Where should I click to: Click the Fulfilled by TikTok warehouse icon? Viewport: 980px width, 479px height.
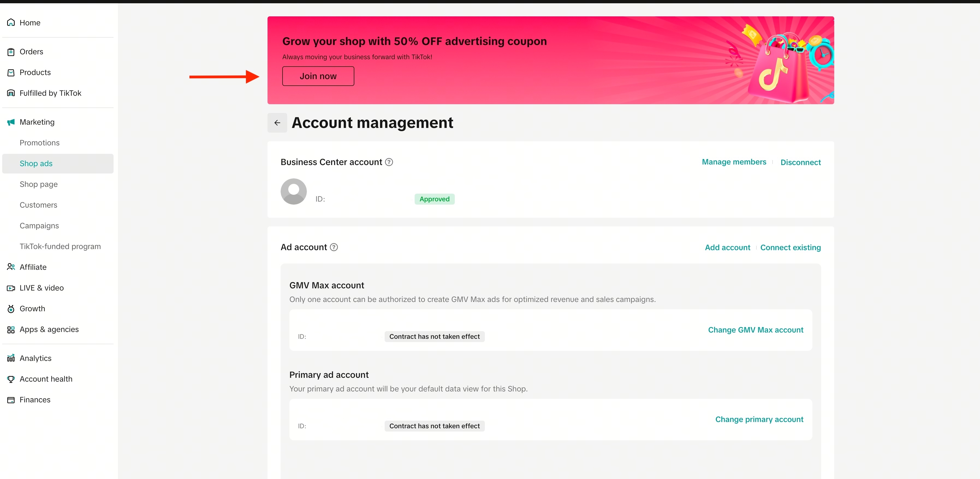coord(11,93)
